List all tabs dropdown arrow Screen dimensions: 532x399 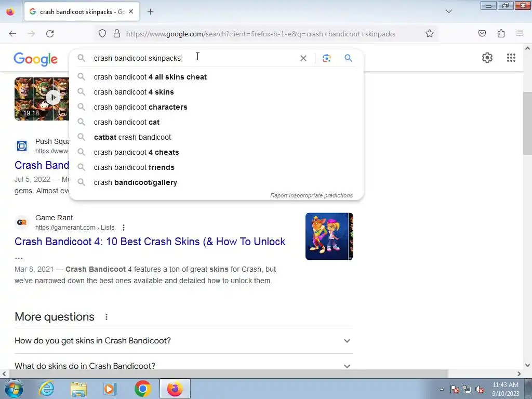(x=448, y=11)
